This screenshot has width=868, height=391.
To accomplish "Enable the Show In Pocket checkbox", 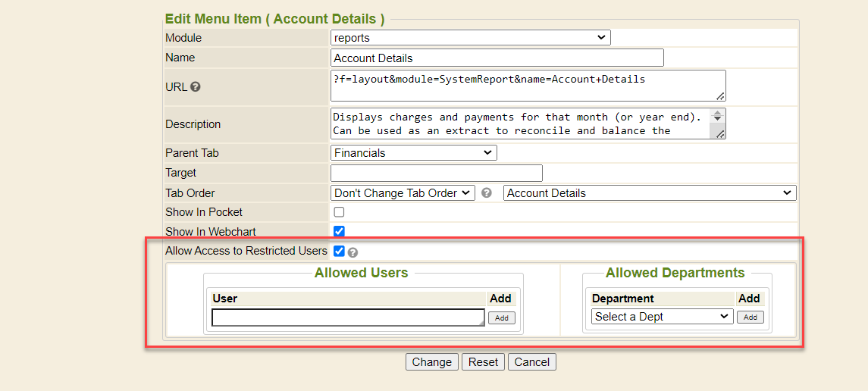I will coord(339,212).
